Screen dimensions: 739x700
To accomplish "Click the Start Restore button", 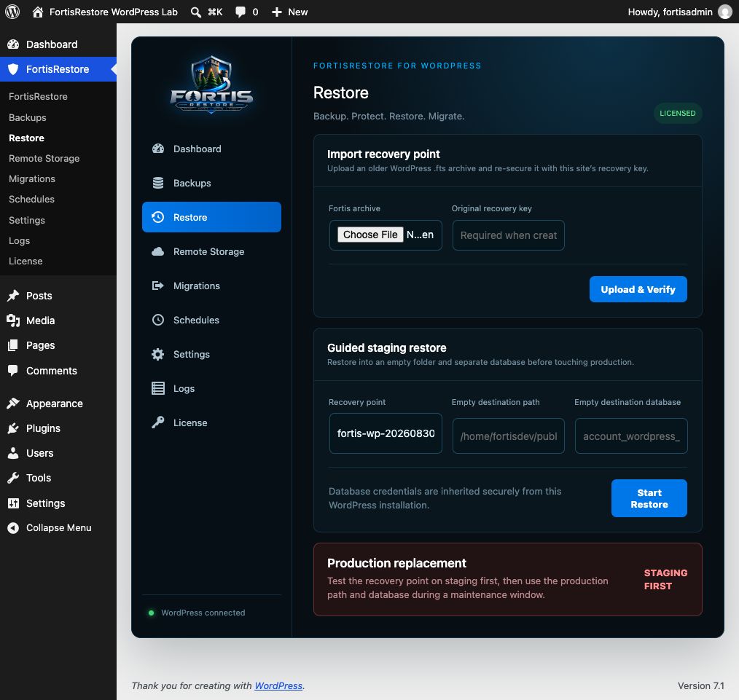I will 649,498.
